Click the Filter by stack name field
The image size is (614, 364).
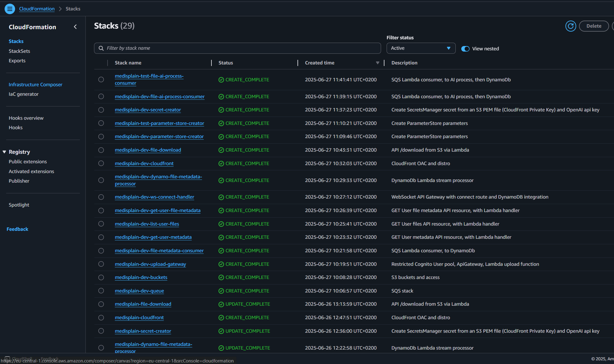(240, 48)
